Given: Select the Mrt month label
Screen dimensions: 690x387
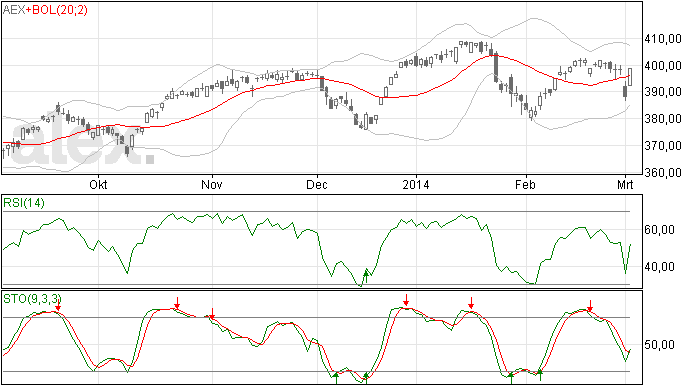Looking at the screenshot, I should tap(625, 184).
